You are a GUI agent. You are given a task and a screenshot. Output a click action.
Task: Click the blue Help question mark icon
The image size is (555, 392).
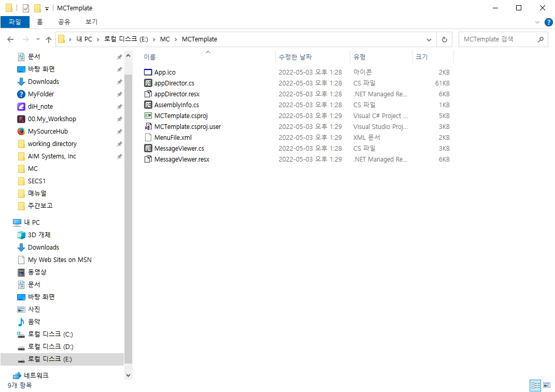coord(548,22)
